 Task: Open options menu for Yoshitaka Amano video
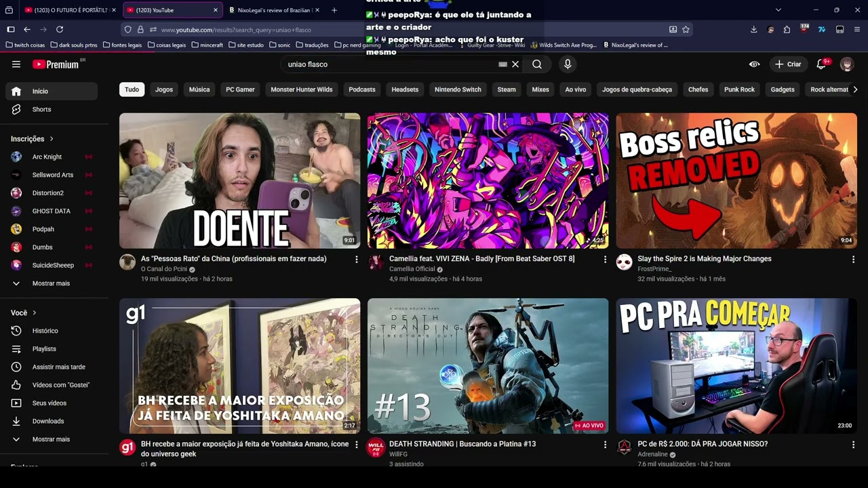357,445
